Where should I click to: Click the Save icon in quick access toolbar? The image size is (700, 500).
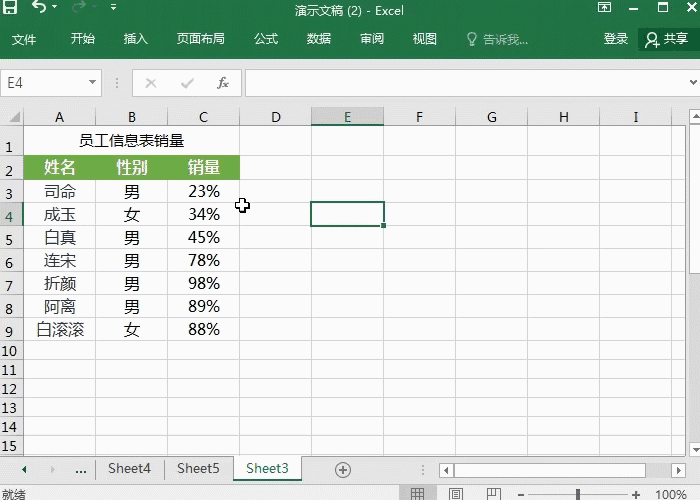click(10, 7)
